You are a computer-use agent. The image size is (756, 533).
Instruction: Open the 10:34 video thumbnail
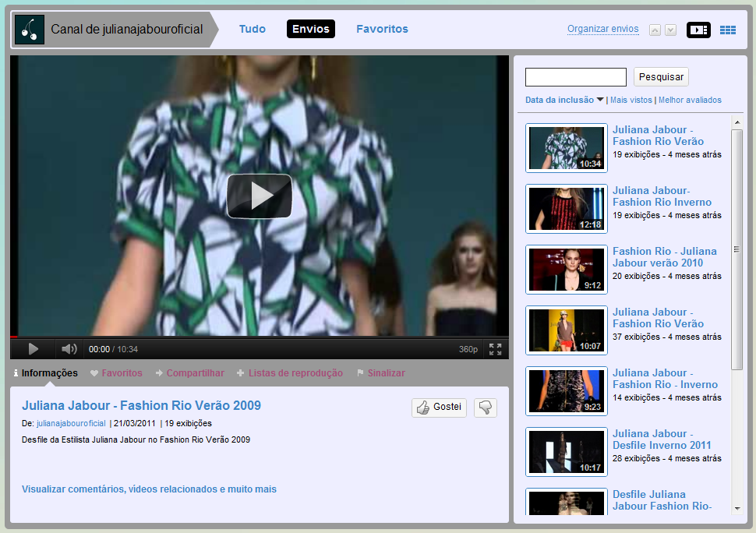click(567, 148)
